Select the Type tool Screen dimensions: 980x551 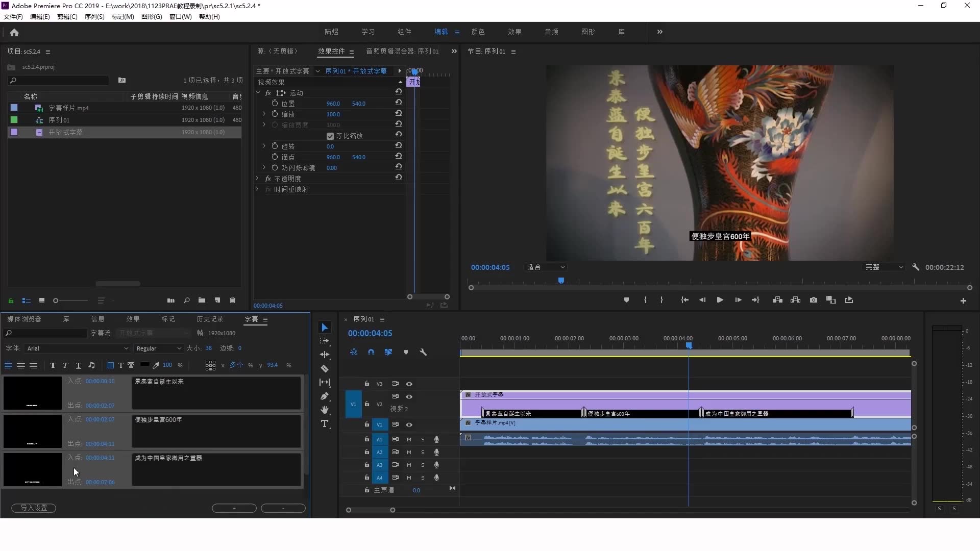coord(325,423)
